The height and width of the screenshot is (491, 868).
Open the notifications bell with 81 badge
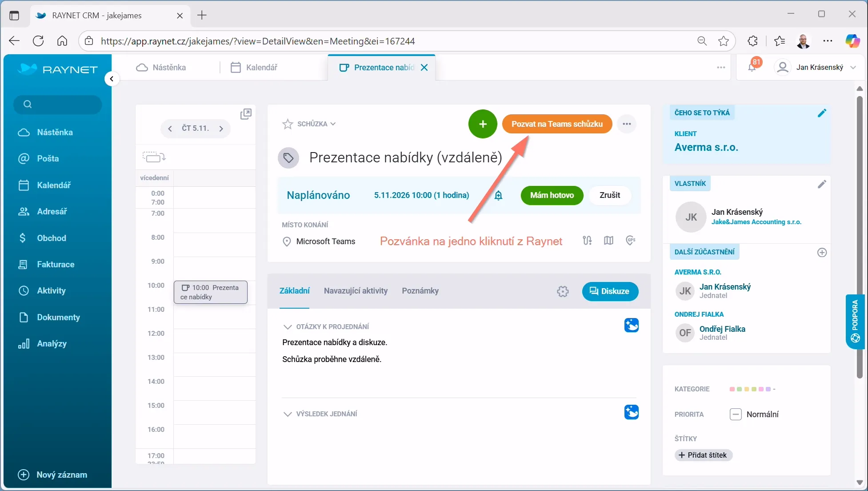tap(752, 67)
